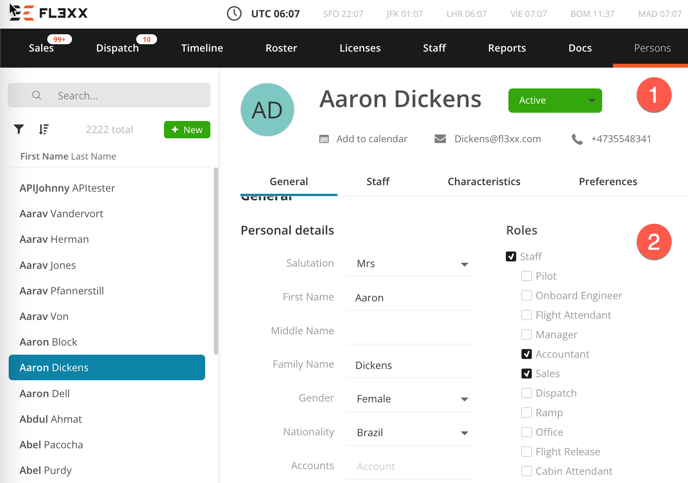Open the Dispatch menu
This screenshot has width=688, height=483.
[x=117, y=48]
